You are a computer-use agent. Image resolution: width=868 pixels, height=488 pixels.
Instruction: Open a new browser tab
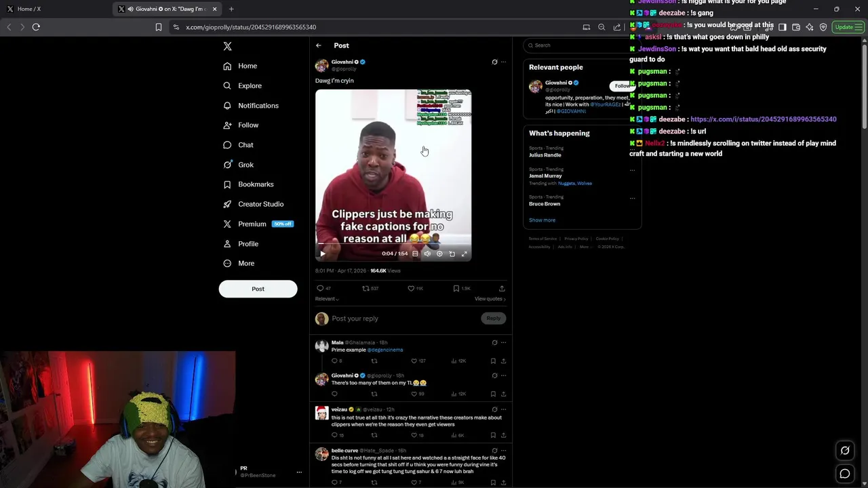231,9
